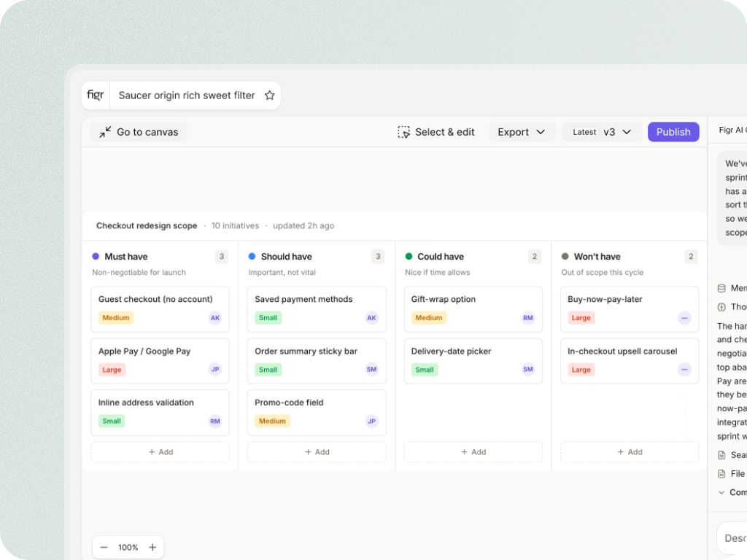Click the Memory database icon in chat panel
The width and height of the screenshot is (747, 560).
[x=721, y=288]
